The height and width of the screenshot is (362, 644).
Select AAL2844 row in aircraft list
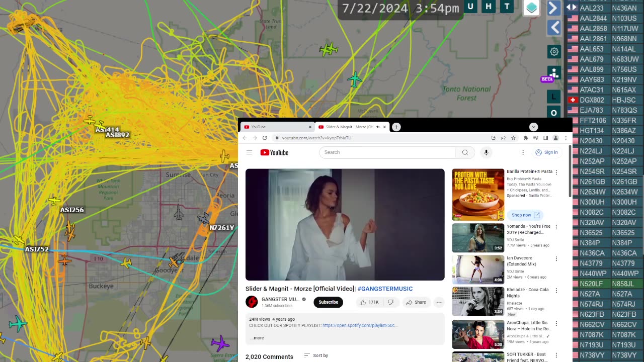tap(605, 19)
